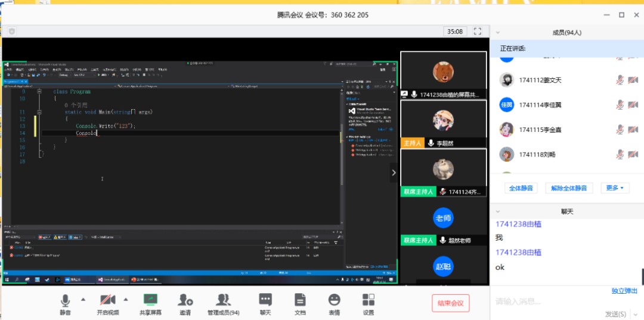This screenshot has width=644, height=320.
Task: Open the 设置 settings icon
Action: (x=369, y=300)
